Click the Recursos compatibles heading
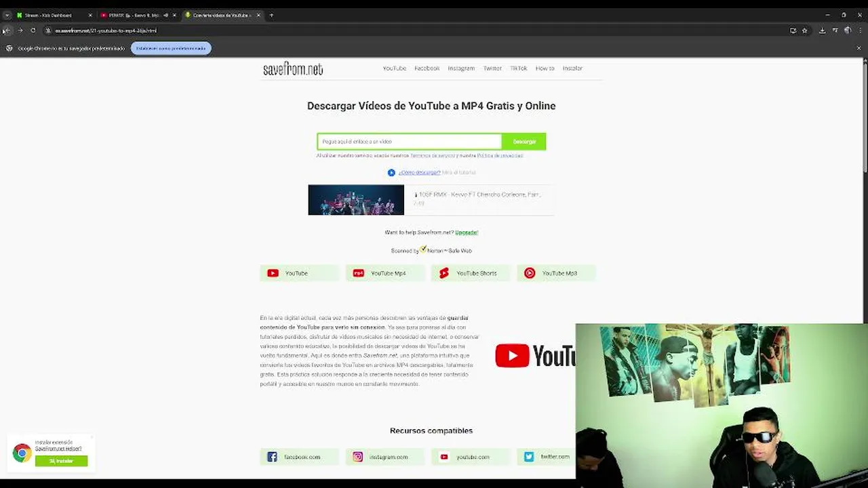This screenshot has width=868, height=488. click(431, 431)
